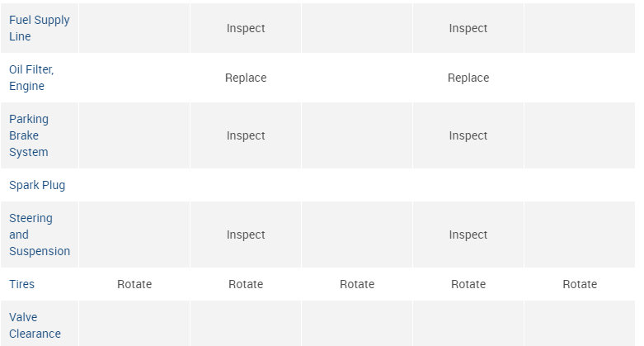Click the second Rotate cell in Tires row
The image size is (644, 346).
tap(246, 284)
